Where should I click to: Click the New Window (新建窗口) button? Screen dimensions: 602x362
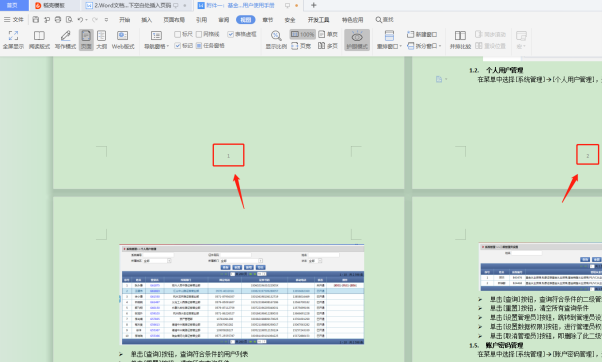pos(422,35)
